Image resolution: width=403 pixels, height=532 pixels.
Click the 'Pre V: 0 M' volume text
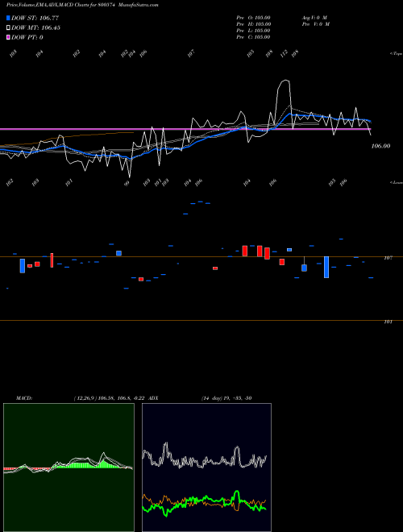(x=317, y=24)
